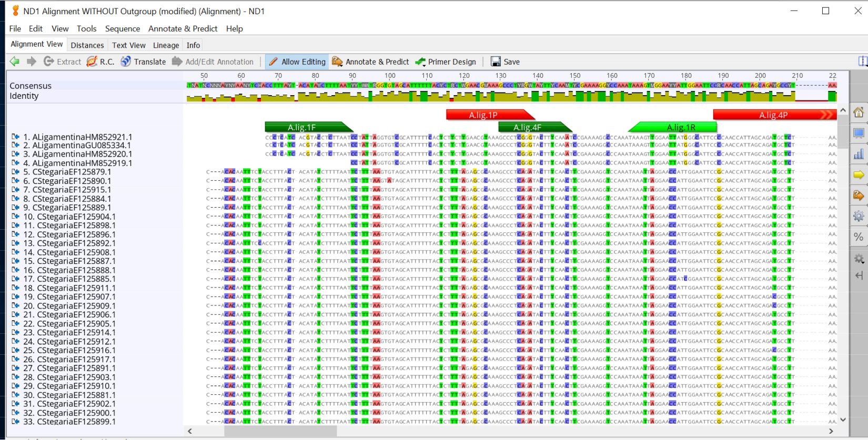Open the percent sign panel in sidebar
Image resolution: width=868 pixels, height=440 pixels.
pos(859,237)
